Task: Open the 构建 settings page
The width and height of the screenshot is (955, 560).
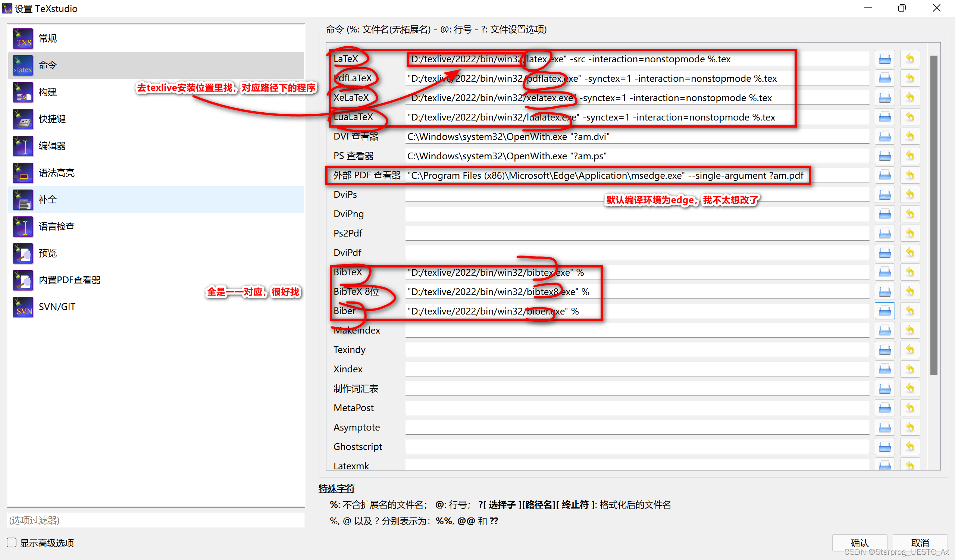Action: pos(48,92)
